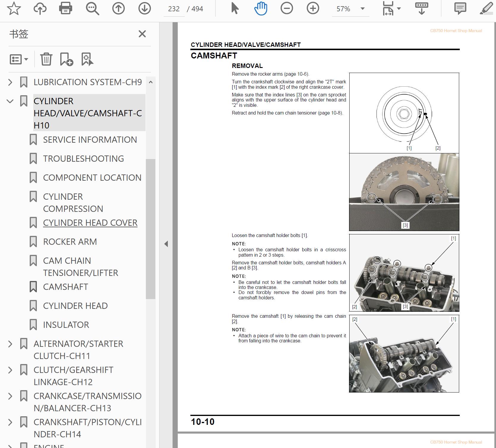
Task: Activate the hand pan tool
Action: (261, 9)
